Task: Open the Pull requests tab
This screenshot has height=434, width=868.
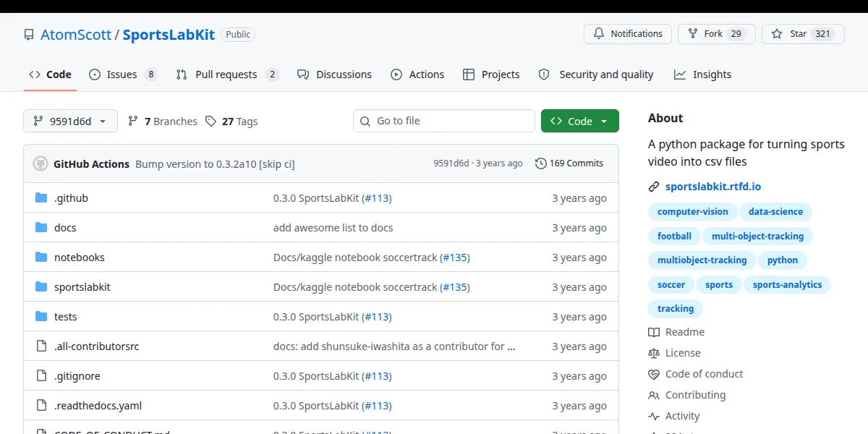Action: tap(227, 75)
